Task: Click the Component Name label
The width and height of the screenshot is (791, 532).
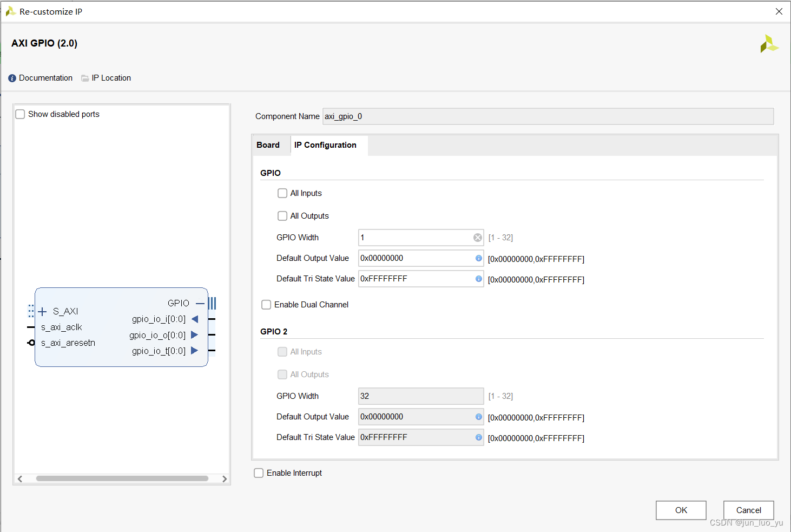Action: point(287,116)
